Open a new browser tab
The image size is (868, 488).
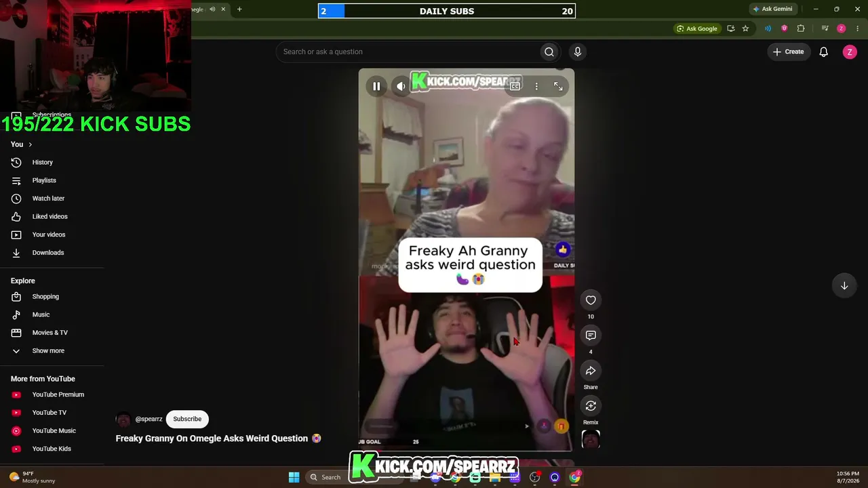click(x=239, y=9)
